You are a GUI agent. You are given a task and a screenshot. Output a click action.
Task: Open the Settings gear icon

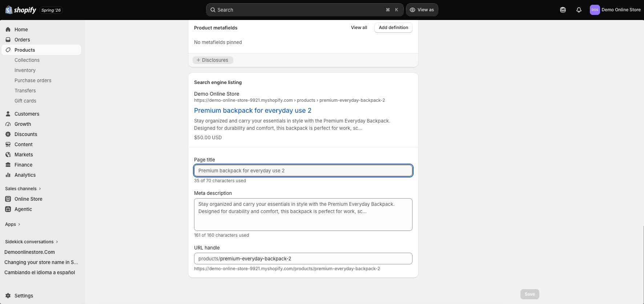coord(8,296)
